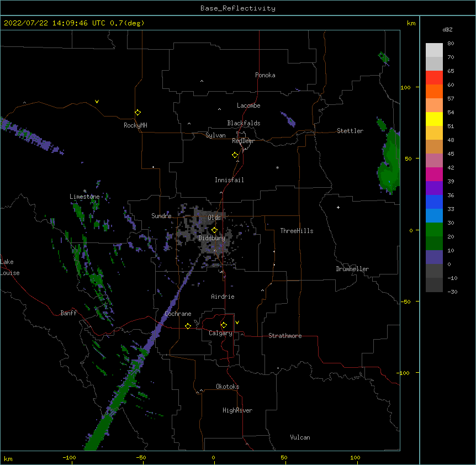Click the Limestone label
Screen dimensions: 476x465
tap(84, 197)
